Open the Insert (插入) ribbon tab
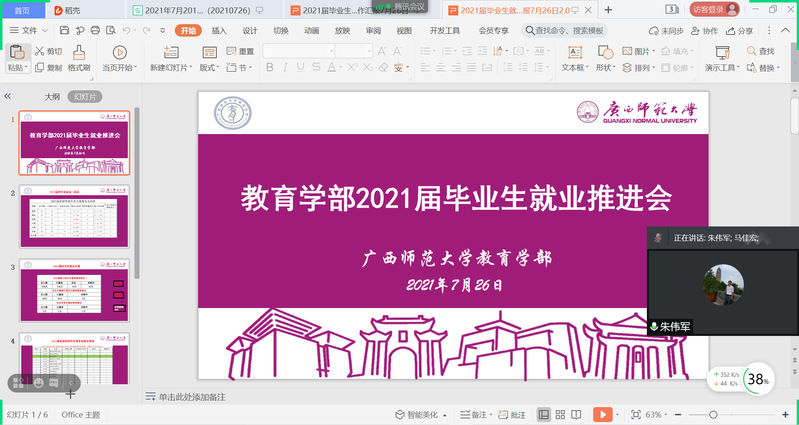799x425 pixels. pyautogui.click(x=219, y=31)
